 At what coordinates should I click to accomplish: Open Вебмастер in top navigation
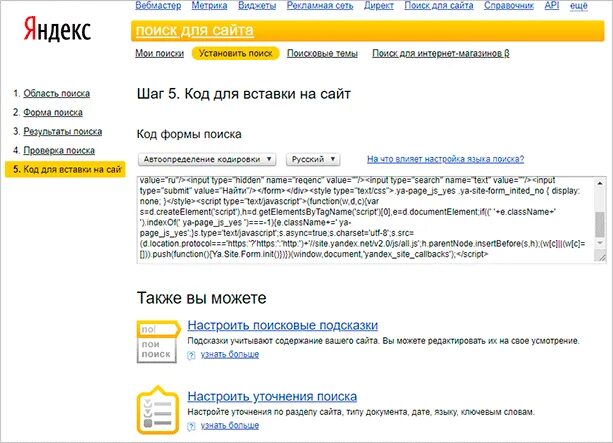pos(158,6)
